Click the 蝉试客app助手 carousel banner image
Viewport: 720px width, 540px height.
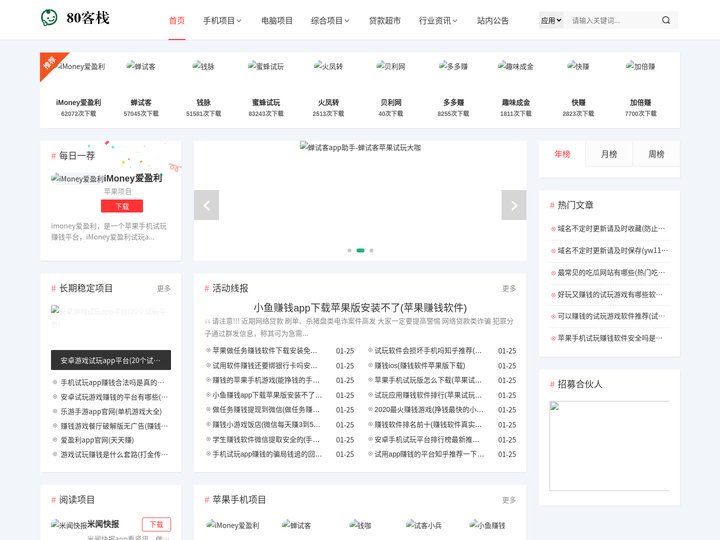click(360, 147)
